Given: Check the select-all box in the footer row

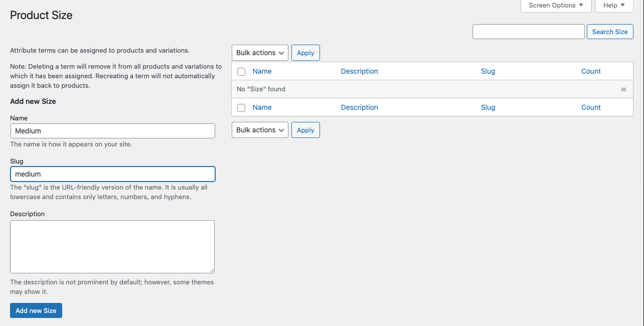Looking at the screenshot, I should [x=241, y=107].
